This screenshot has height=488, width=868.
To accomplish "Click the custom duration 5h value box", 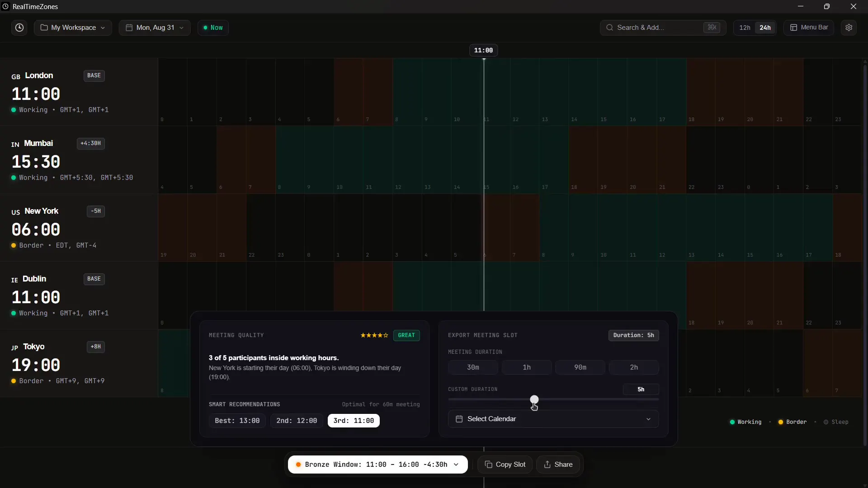I will 641,389.
